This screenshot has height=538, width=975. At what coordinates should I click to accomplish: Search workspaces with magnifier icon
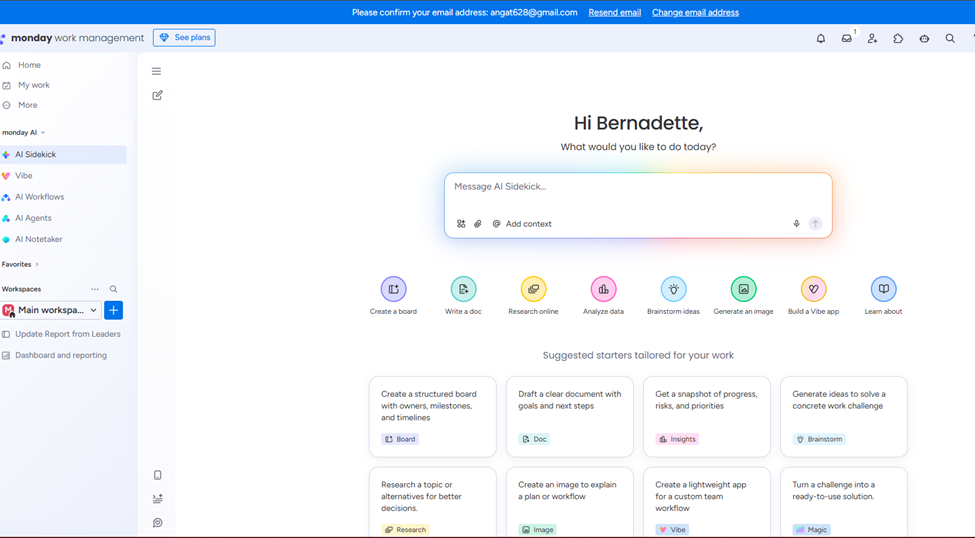pyautogui.click(x=113, y=289)
